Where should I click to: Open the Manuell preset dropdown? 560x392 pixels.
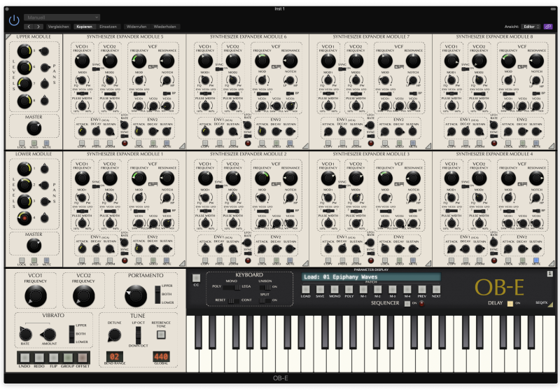pos(62,17)
